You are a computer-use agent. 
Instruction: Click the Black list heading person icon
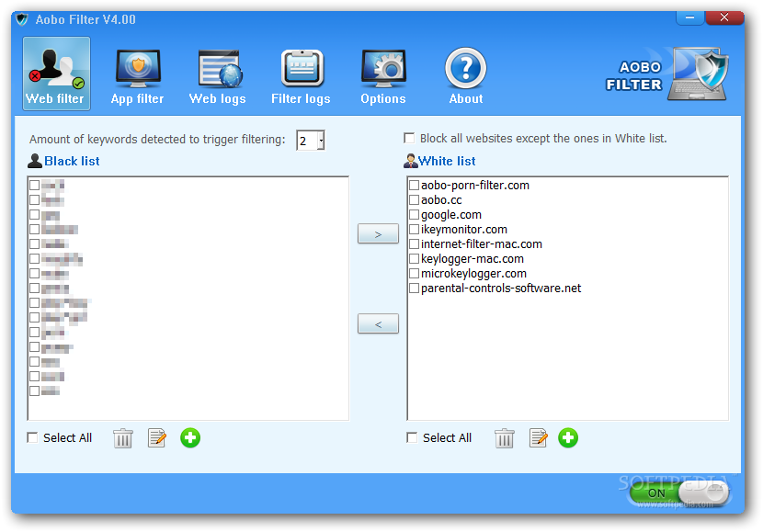point(35,161)
